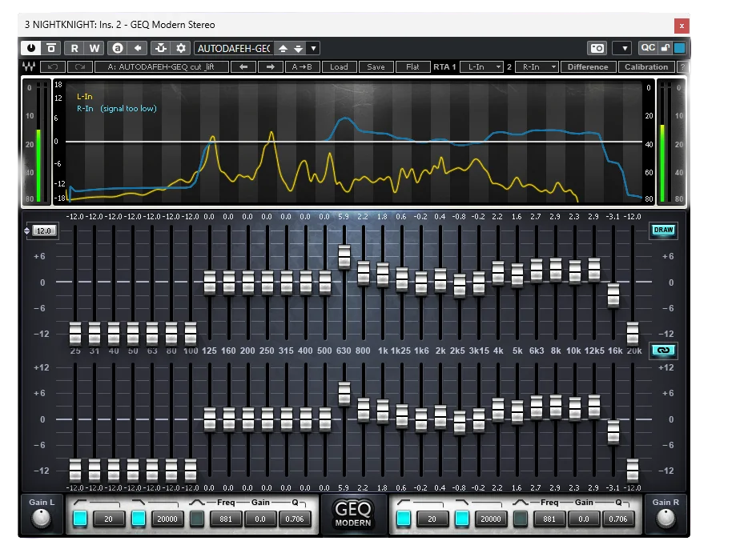Open RTA 2 R-In source dropdown
Image resolution: width=756 pixels, height=553 pixels.
[536, 67]
